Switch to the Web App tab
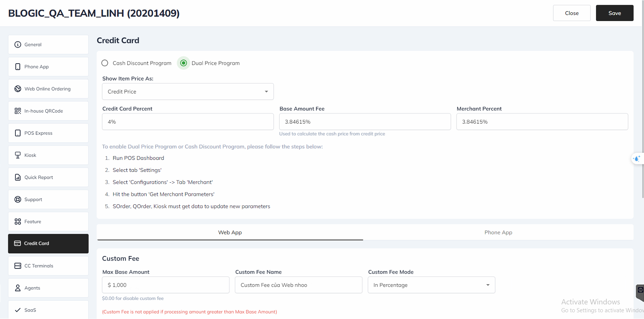The width and height of the screenshot is (644, 319). click(x=230, y=232)
